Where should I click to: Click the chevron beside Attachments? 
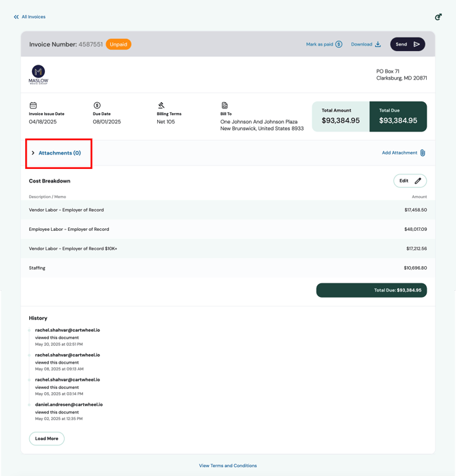point(33,153)
